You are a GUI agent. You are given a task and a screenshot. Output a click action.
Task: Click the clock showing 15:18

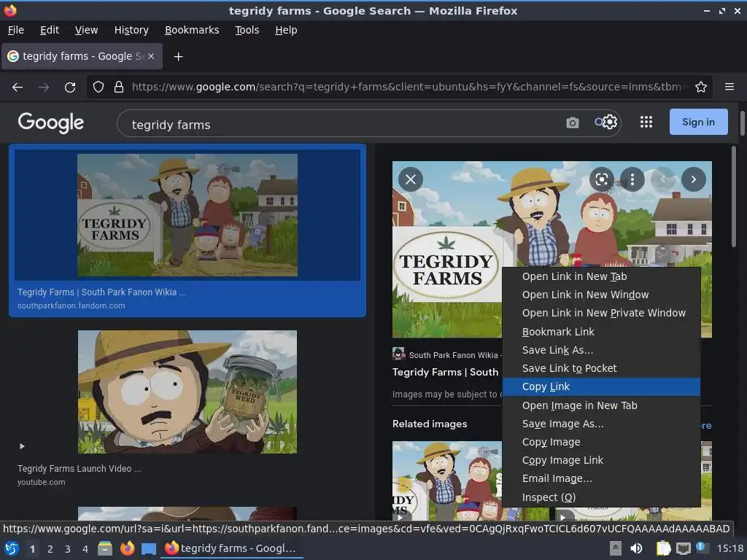click(x=729, y=548)
